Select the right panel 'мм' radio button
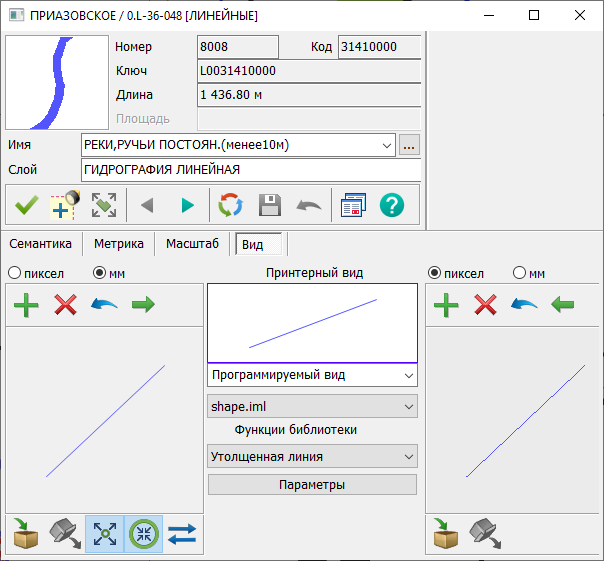604x561 pixels. tap(519, 273)
